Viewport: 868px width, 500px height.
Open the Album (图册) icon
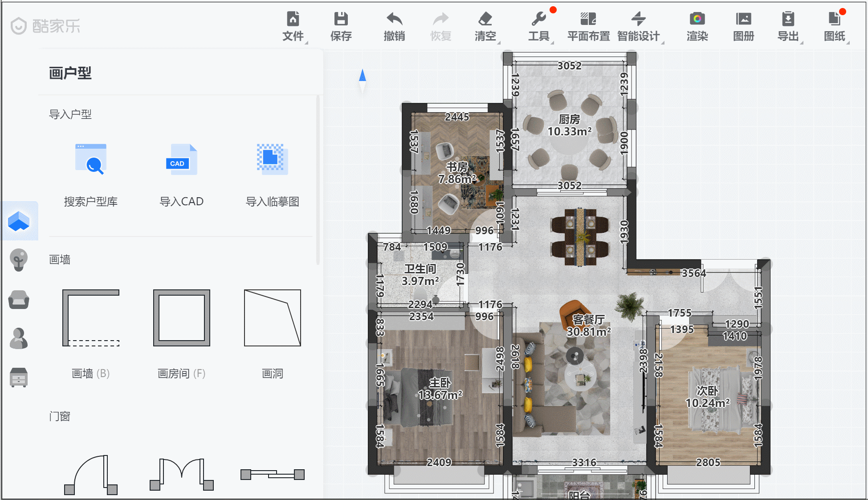pyautogui.click(x=743, y=20)
